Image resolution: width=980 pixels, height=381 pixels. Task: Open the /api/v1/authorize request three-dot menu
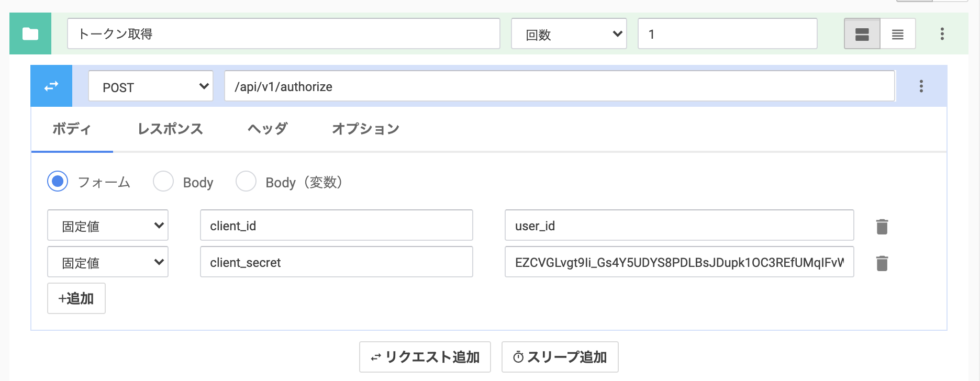point(921,86)
